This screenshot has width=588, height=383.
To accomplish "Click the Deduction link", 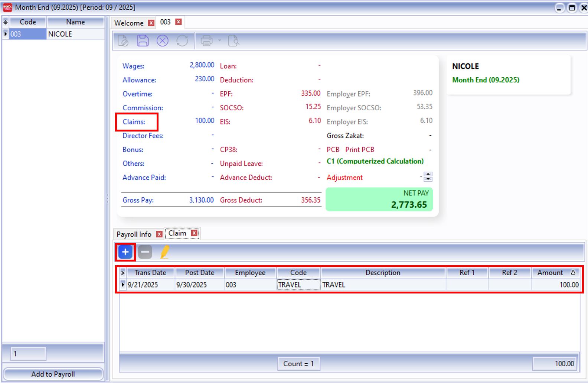I will [237, 80].
